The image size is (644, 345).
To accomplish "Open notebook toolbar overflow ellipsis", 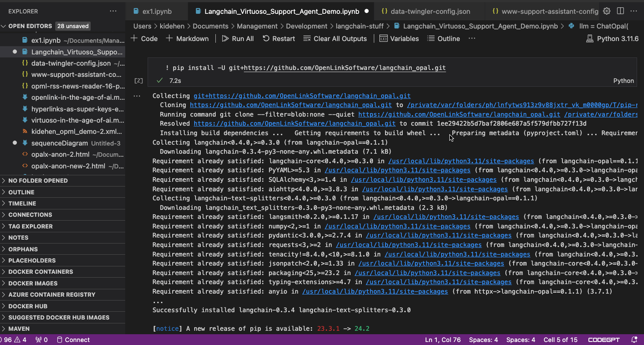I will tap(472, 38).
